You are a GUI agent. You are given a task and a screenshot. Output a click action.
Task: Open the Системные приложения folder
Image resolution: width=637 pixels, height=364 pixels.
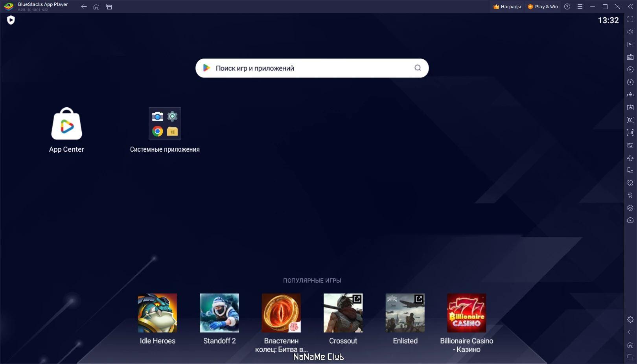165,123
